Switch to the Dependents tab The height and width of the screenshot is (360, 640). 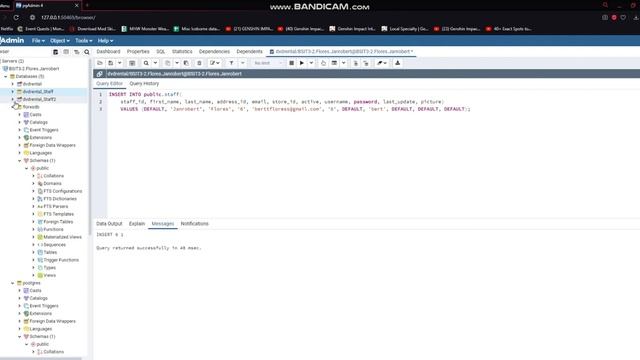(x=249, y=52)
